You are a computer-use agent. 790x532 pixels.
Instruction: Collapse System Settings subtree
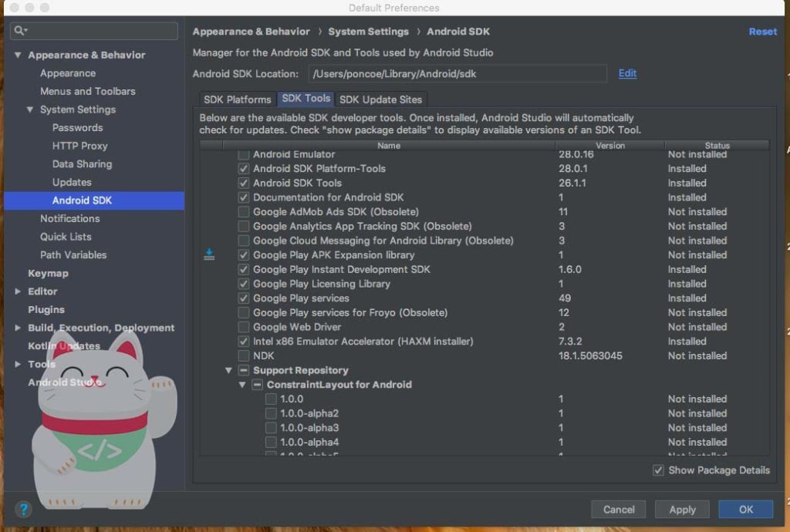pos(30,109)
